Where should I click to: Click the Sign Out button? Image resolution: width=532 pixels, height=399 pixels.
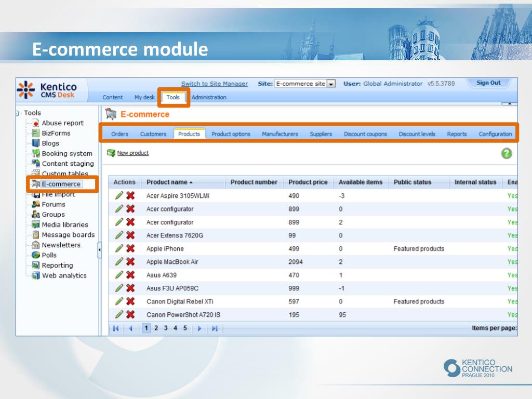[488, 83]
